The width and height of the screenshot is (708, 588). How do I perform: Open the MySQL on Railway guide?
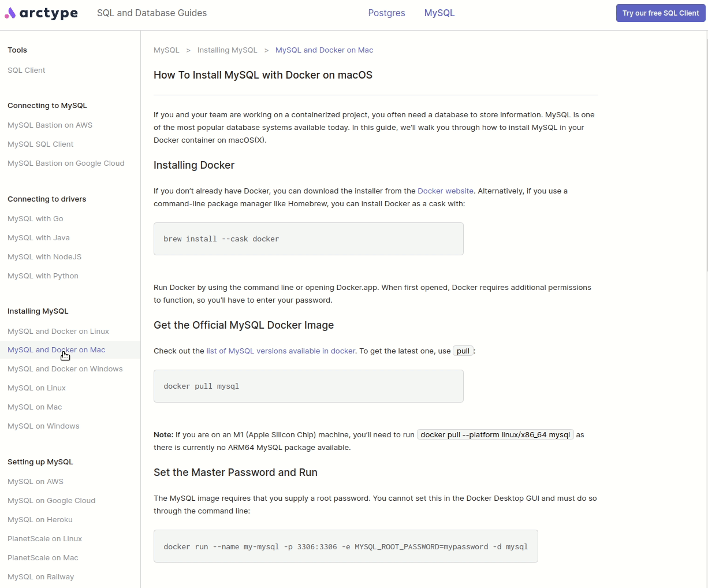40,576
